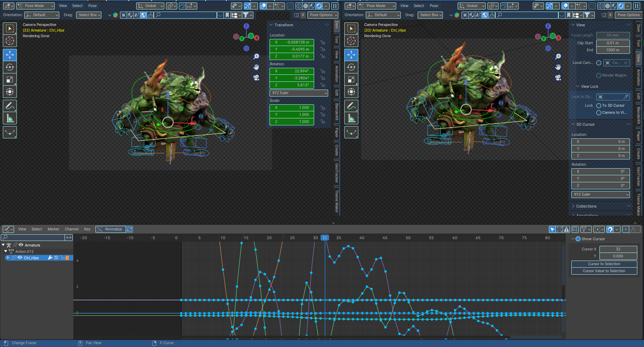Select the Select Box tool in right viewport toolbar
644x347 pixels.
[351, 28]
